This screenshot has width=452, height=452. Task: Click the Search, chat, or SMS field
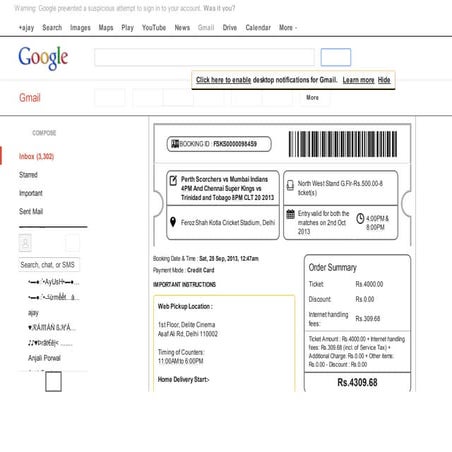pos(49,265)
